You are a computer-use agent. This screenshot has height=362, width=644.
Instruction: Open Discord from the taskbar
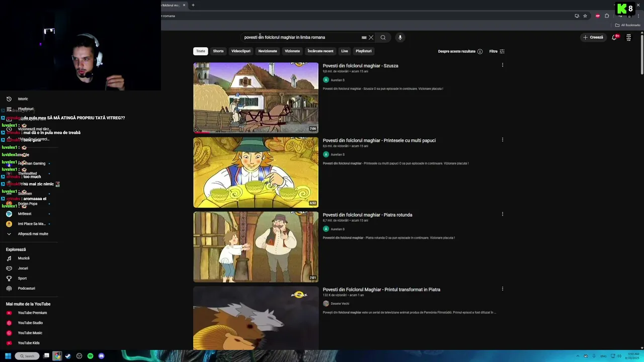click(101, 356)
